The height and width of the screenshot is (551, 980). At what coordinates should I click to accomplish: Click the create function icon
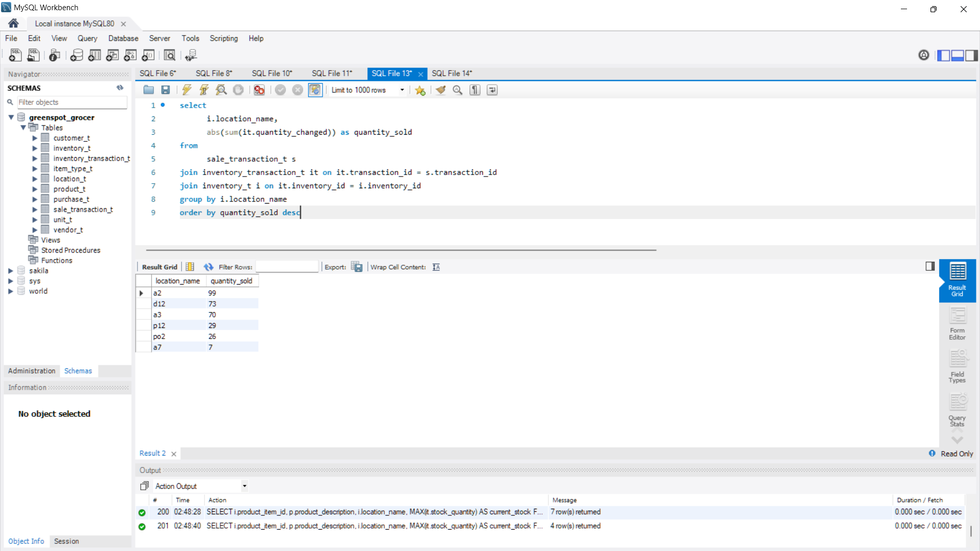point(148,55)
